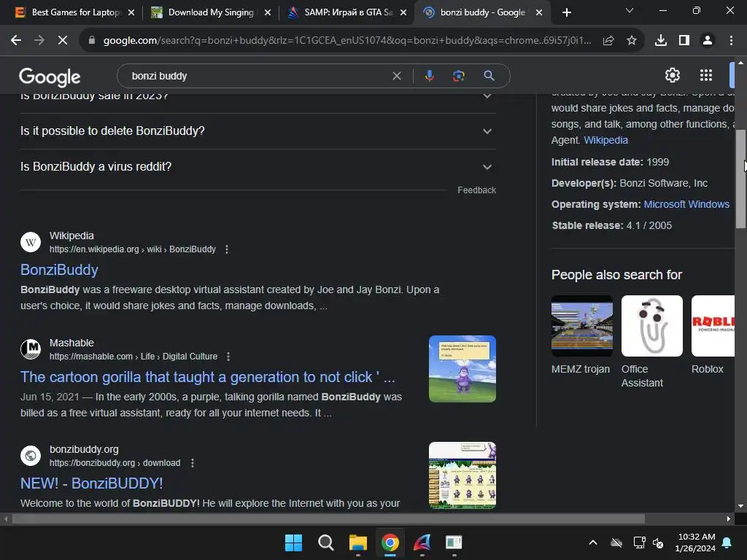
Task: Stop loading the page
Action: 63,41
